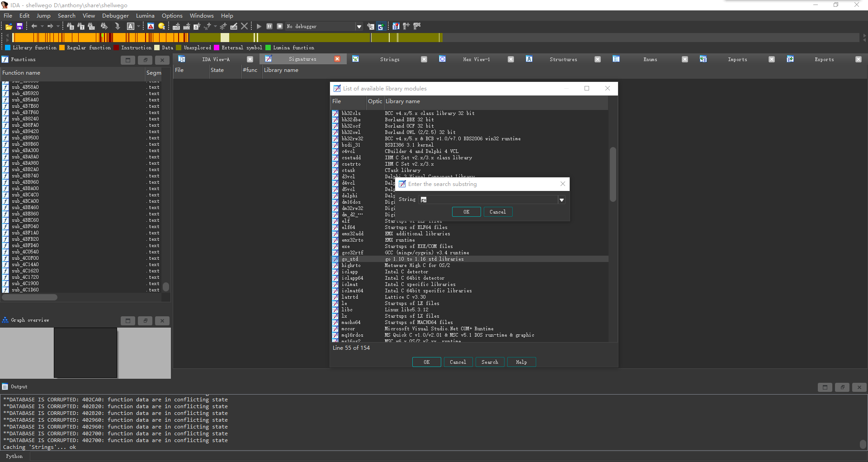Click the navigation band light data segment
Screen dimensions: 868x462
[225, 38]
